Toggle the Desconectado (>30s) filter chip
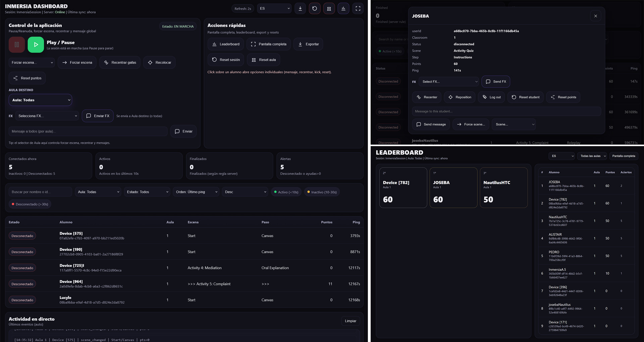The width and height of the screenshot is (644, 342). point(30,204)
